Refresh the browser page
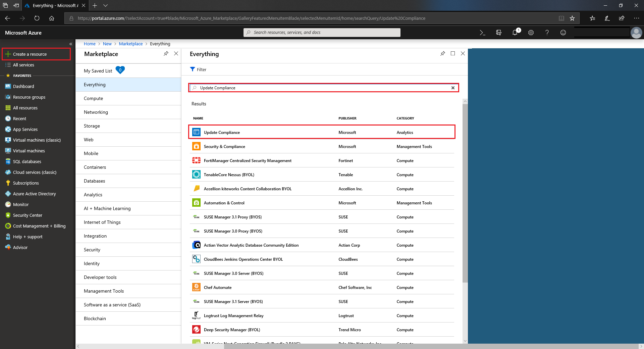Image resolution: width=644 pixels, height=349 pixels. [x=37, y=18]
